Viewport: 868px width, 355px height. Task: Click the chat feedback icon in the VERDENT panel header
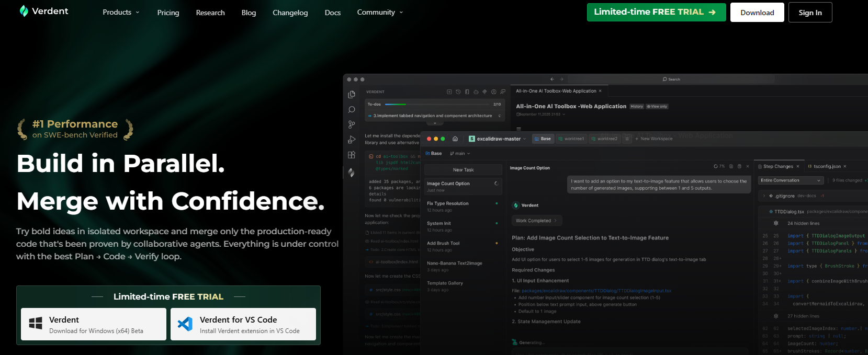pyautogui.click(x=503, y=91)
